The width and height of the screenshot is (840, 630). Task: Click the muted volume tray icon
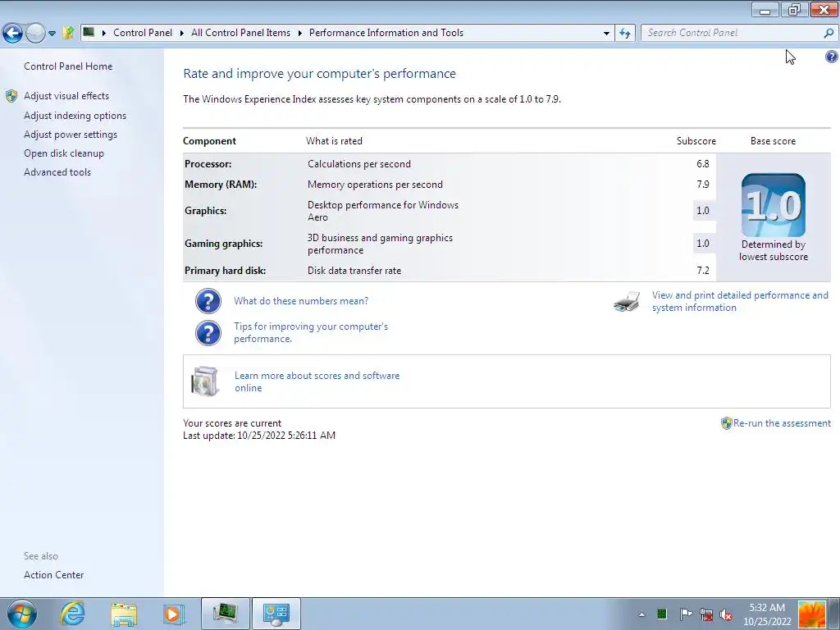[727, 614]
